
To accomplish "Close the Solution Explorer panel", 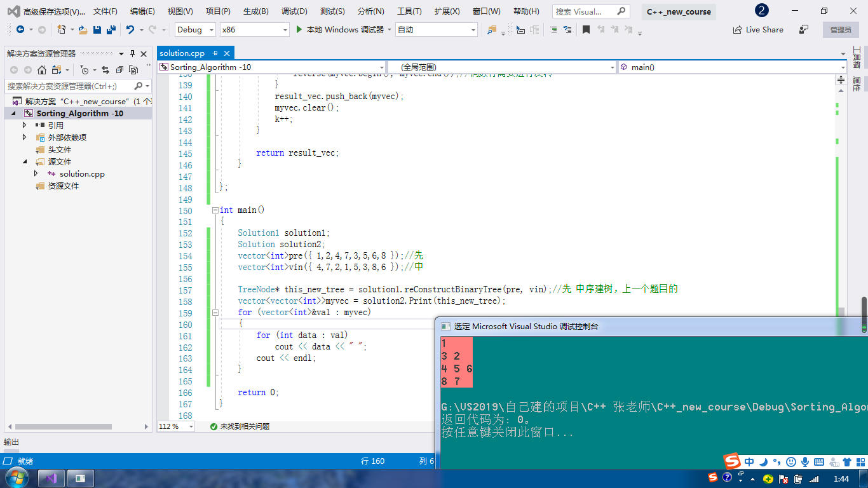I will pyautogui.click(x=144, y=53).
